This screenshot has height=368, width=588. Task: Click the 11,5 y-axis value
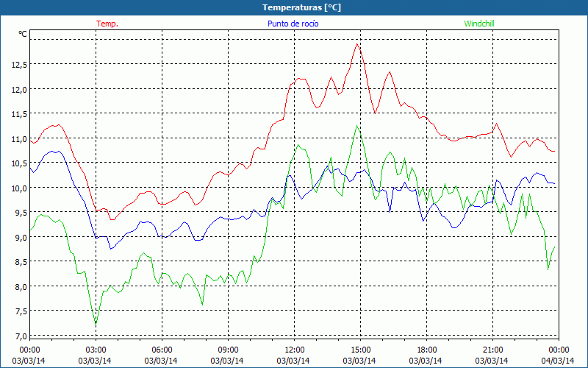[19, 114]
